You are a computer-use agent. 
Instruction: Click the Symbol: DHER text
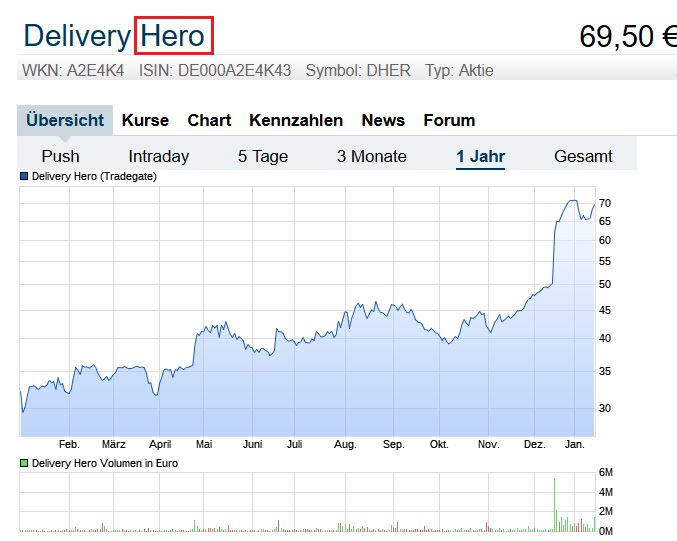click(x=358, y=70)
